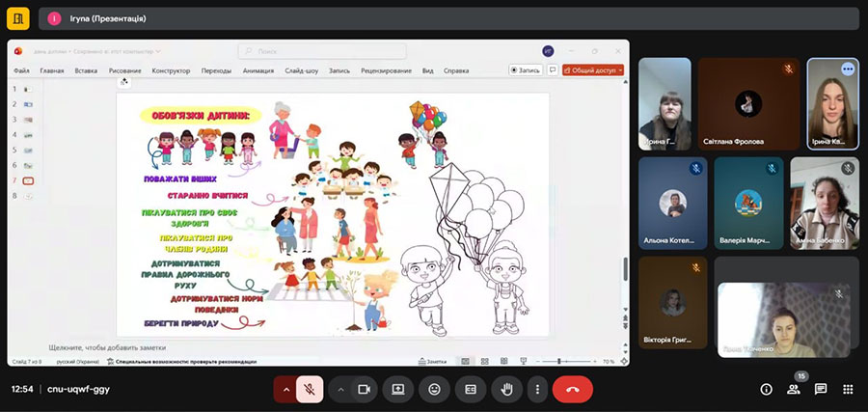Open the emoji reactions button
Image resolution: width=868 pixels, height=412 pixels.
[x=435, y=389]
